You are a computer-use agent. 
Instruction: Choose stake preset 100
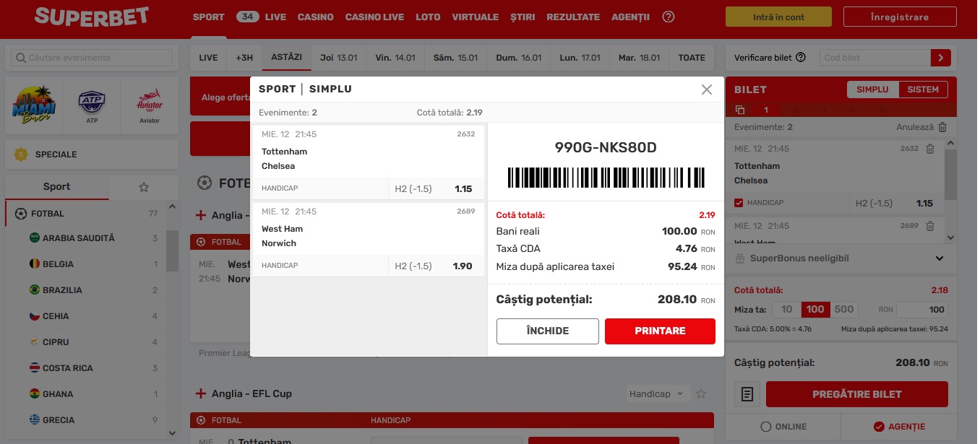(815, 310)
